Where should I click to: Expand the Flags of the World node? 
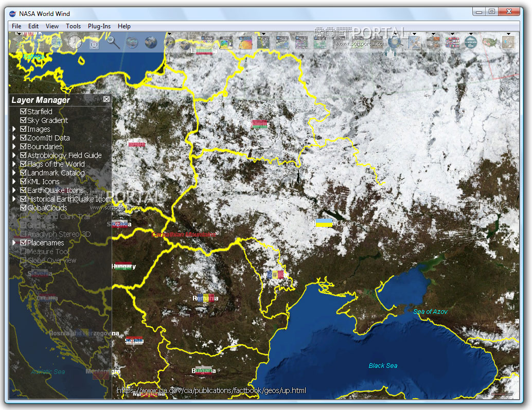pyautogui.click(x=14, y=164)
